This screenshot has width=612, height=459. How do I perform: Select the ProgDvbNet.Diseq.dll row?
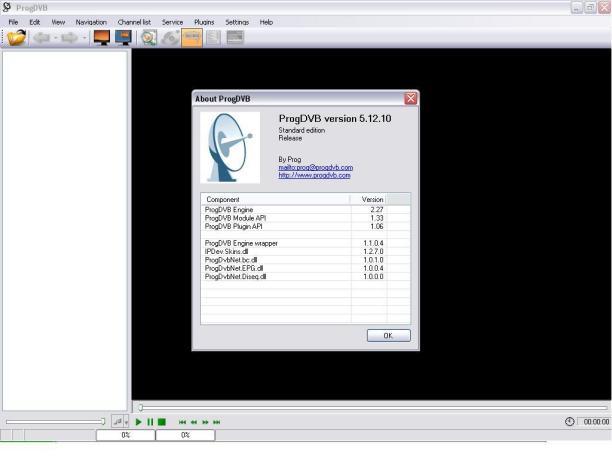(305, 277)
